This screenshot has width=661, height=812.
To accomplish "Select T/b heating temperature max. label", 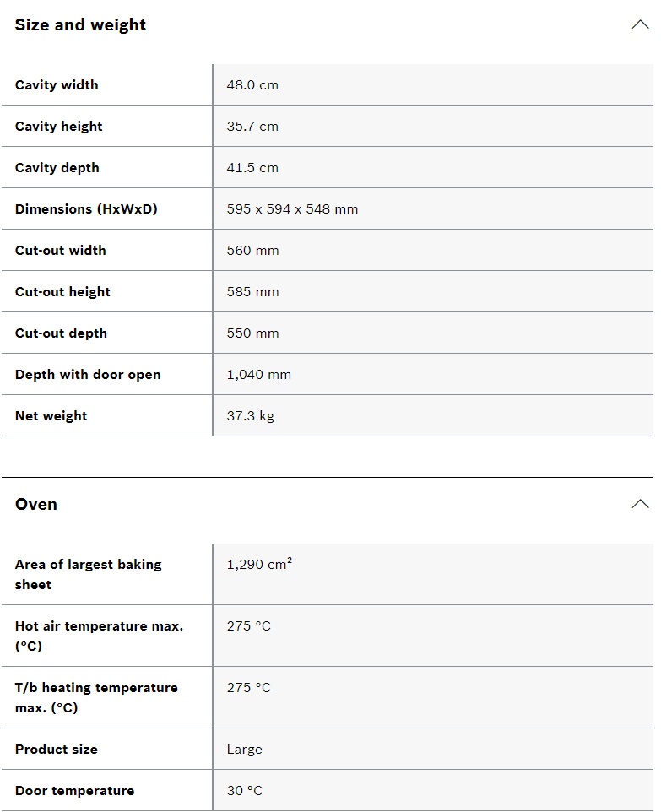I will (96, 697).
